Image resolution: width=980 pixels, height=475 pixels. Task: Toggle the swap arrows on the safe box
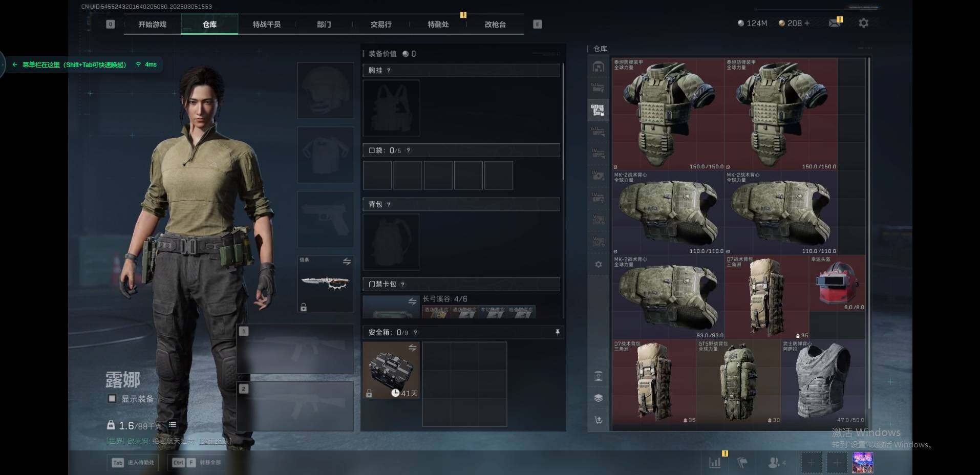tap(412, 348)
